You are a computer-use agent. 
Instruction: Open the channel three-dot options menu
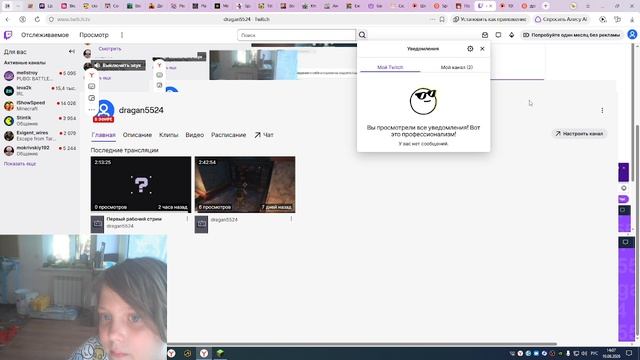(x=602, y=111)
